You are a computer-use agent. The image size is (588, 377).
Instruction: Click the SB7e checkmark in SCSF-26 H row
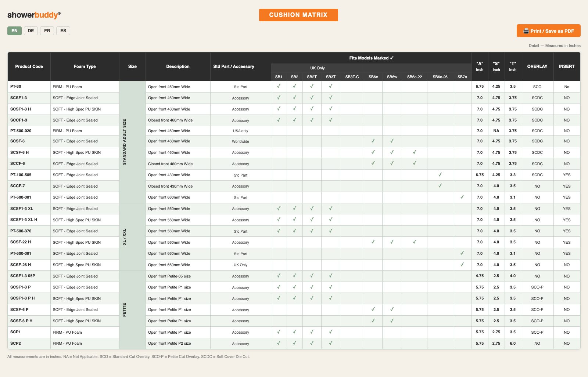click(462, 264)
